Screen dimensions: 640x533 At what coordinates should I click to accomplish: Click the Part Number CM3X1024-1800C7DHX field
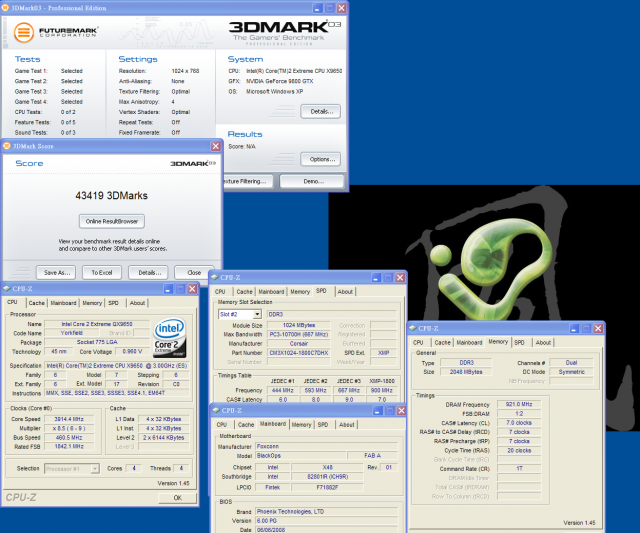click(x=299, y=353)
